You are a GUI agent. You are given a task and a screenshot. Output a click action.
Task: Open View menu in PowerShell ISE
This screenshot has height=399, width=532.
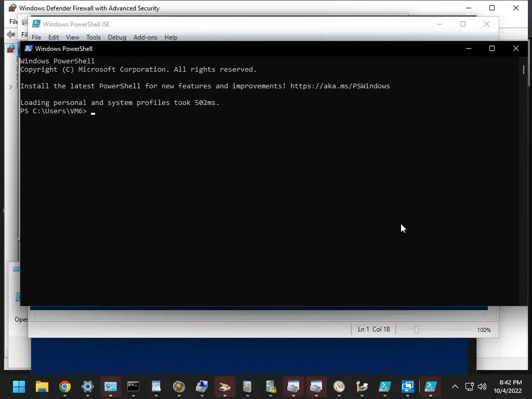pyautogui.click(x=72, y=37)
